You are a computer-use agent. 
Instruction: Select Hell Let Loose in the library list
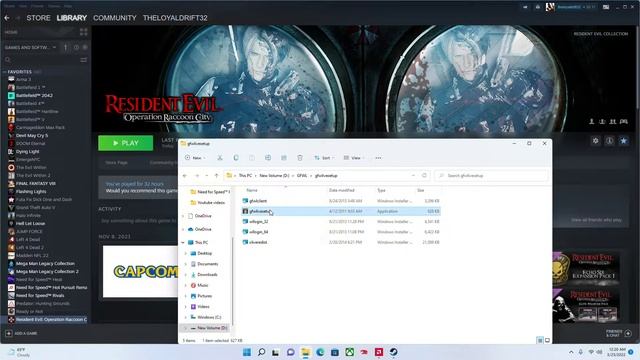pyautogui.click(x=30, y=224)
